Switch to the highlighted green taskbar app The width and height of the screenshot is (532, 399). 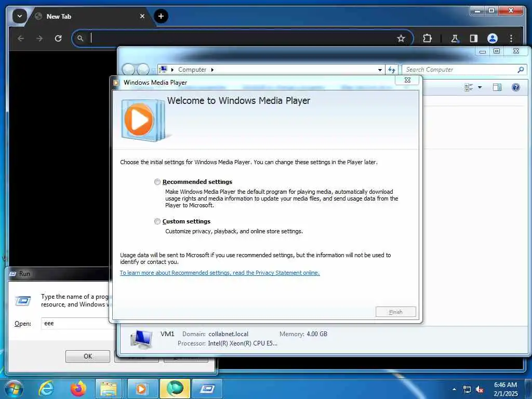(175, 389)
